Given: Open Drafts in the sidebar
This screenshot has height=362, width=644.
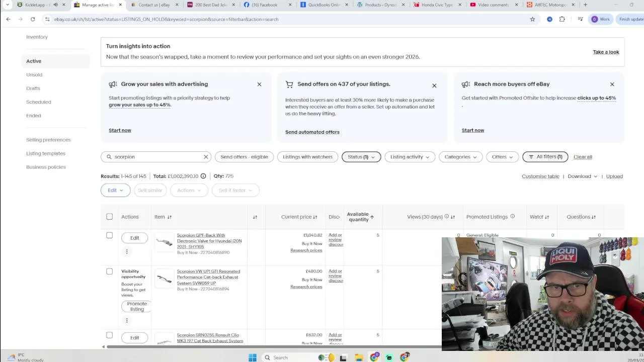Looking at the screenshot, I should tap(33, 88).
